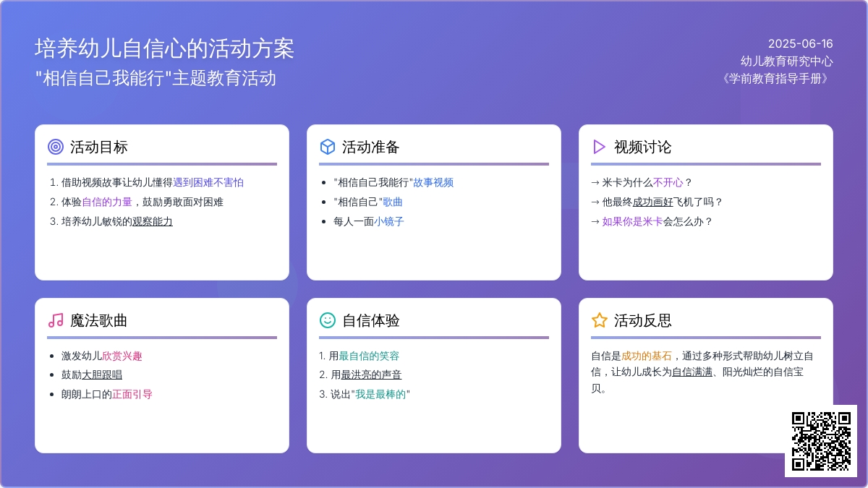Click the underlined phrase 成功画好
The width and height of the screenshot is (868, 488).
(653, 202)
